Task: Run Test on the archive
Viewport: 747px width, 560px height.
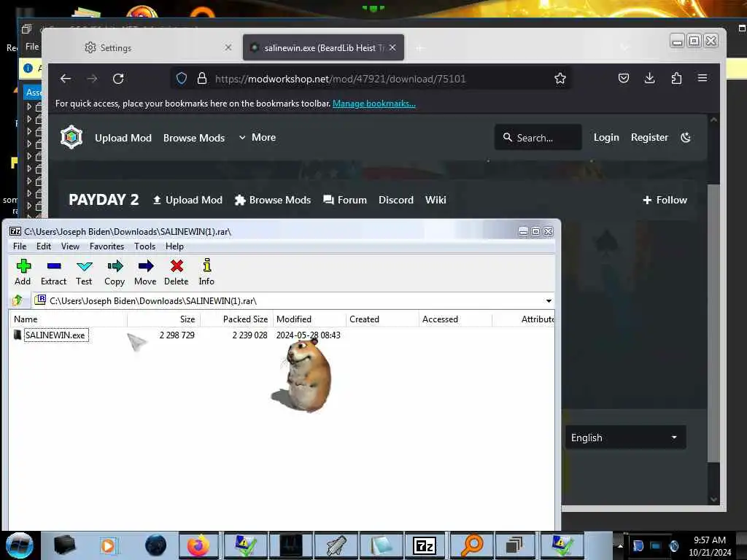Action: coord(84,272)
